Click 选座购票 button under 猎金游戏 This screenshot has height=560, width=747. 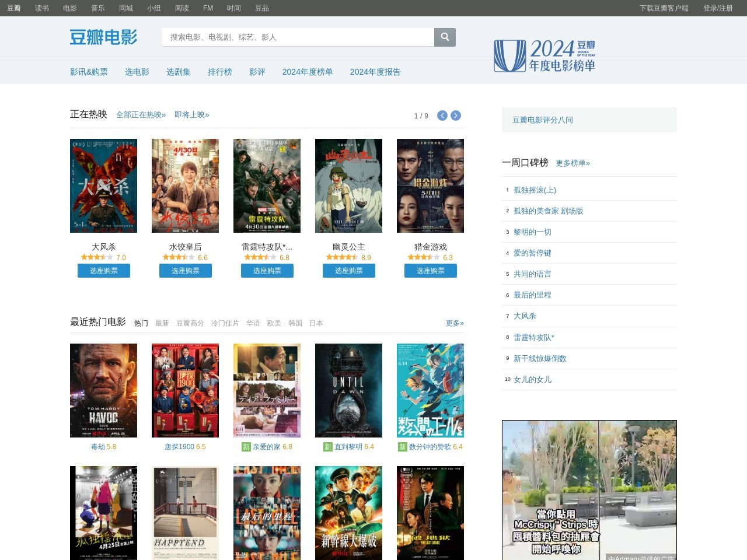(431, 271)
